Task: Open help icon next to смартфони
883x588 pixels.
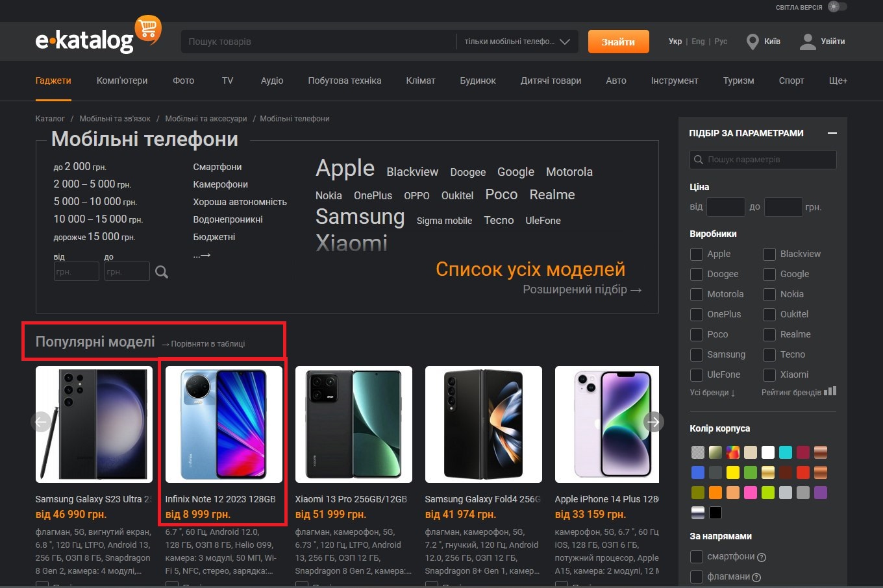Action: tap(762, 557)
